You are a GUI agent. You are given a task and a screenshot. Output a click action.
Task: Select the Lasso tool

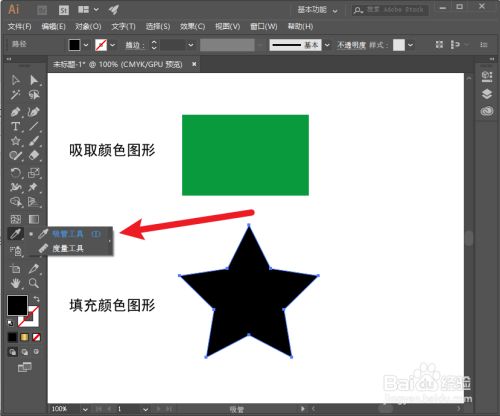tap(34, 95)
